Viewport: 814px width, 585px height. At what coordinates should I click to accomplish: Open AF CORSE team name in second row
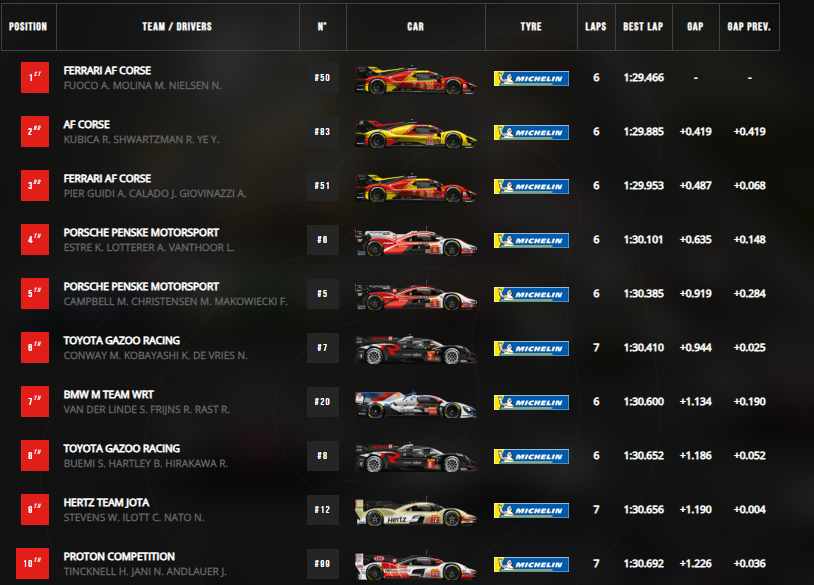tap(87, 125)
